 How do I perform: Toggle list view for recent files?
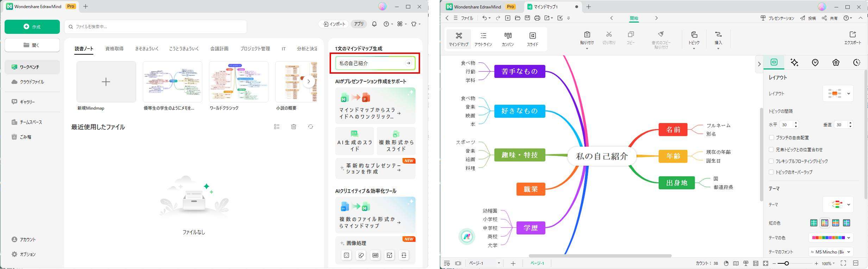[277, 127]
